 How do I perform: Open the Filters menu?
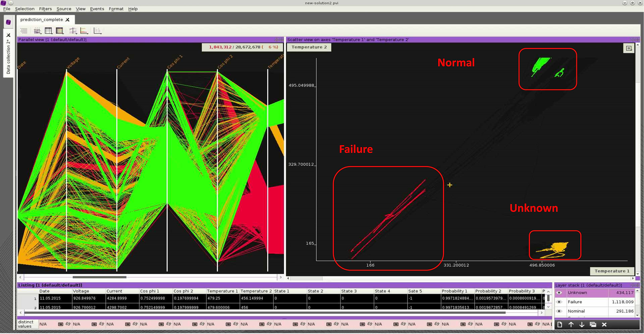(x=45, y=9)
